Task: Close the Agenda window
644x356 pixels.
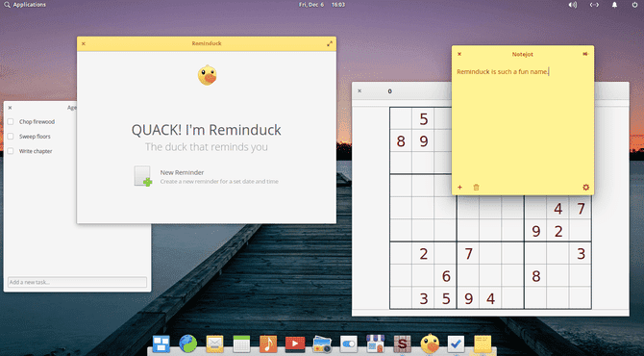Action: (x=10, y=108)
